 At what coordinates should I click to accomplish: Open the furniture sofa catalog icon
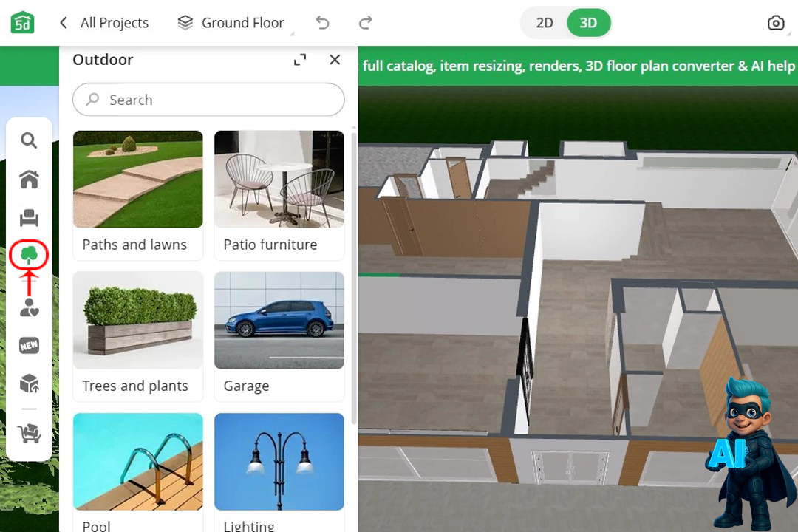coord(29,218)
